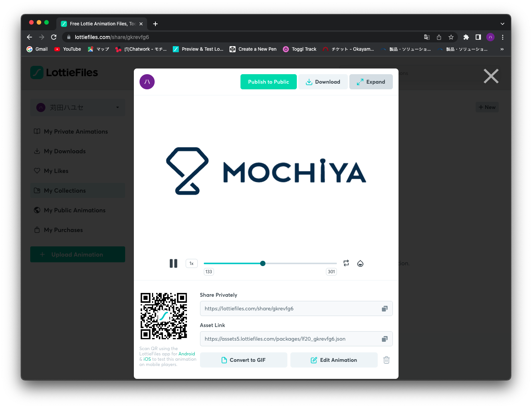Click the animation progress slider handle
Screen dimensions: 532x408
click(263, 263)
